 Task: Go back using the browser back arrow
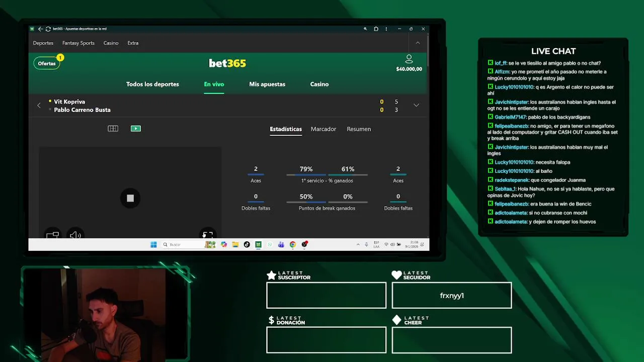(40, 29)
